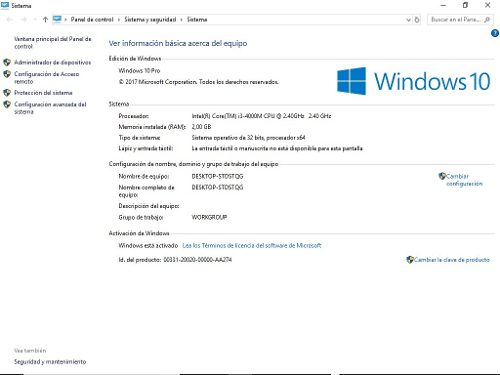The image size is (500, 375).
Task: Click the Intel Core i3-4000M processor value
Action: [x=261, y=116]
